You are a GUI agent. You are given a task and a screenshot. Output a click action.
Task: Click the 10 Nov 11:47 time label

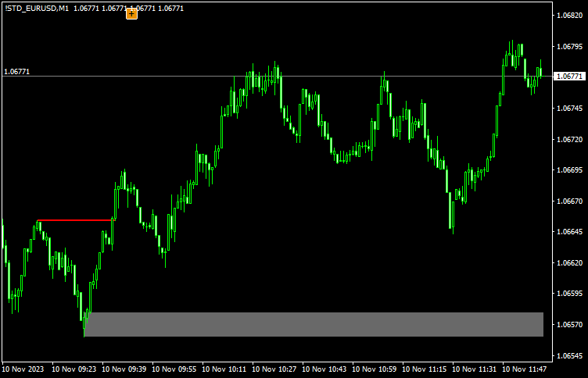coord(526,369)
